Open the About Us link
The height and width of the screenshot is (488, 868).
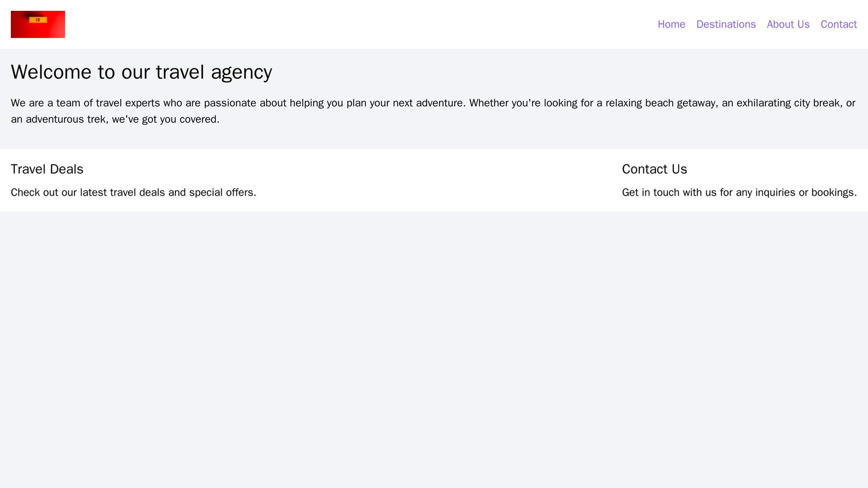pos(788,24)
